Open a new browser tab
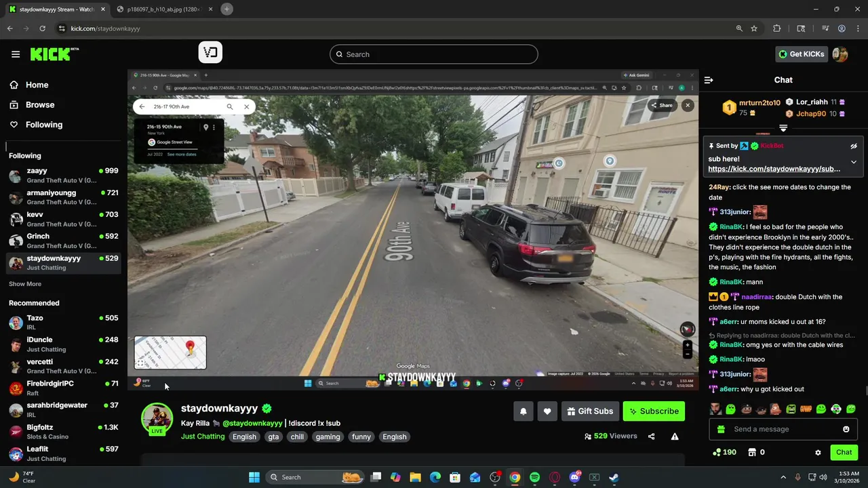Screen dimensions: 868x488 [226, 9]
